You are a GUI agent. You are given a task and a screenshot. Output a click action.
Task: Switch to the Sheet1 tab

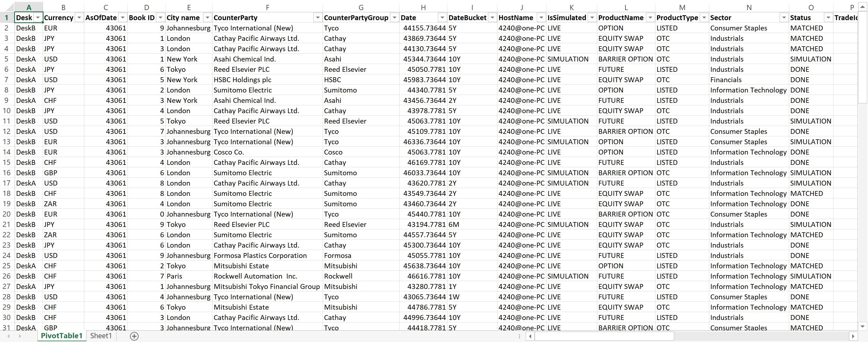(101, 335)
